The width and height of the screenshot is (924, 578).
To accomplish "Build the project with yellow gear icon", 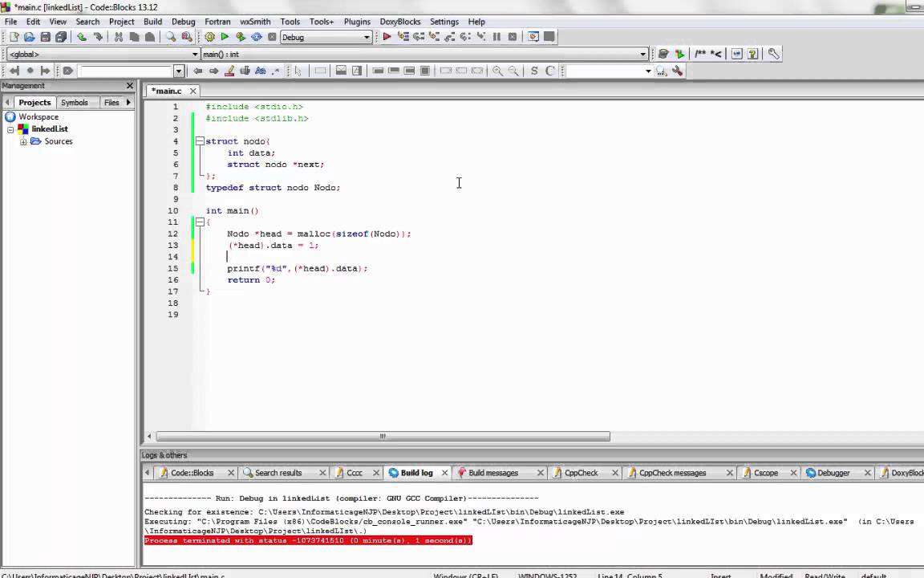I will (210, 37).
